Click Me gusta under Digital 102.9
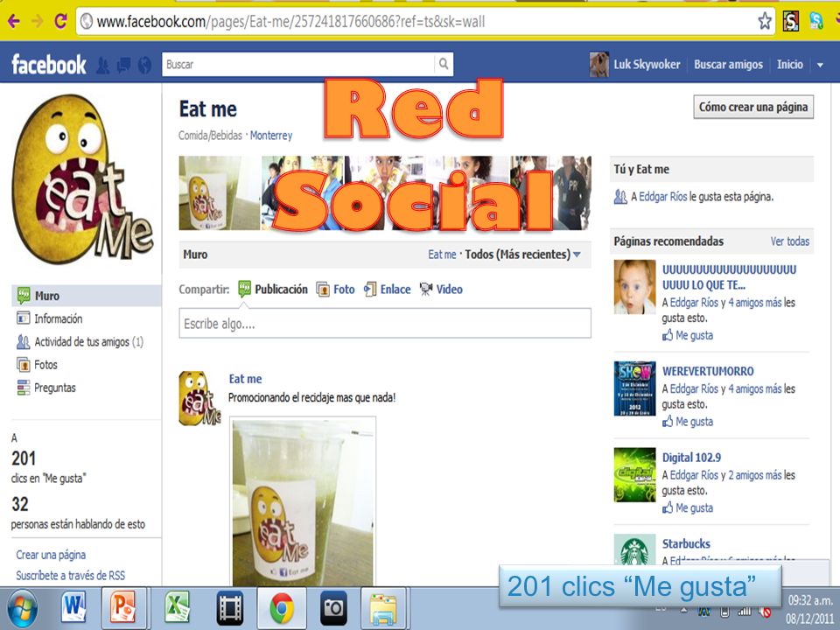840x630 pixels. click(x=688, y=507)
